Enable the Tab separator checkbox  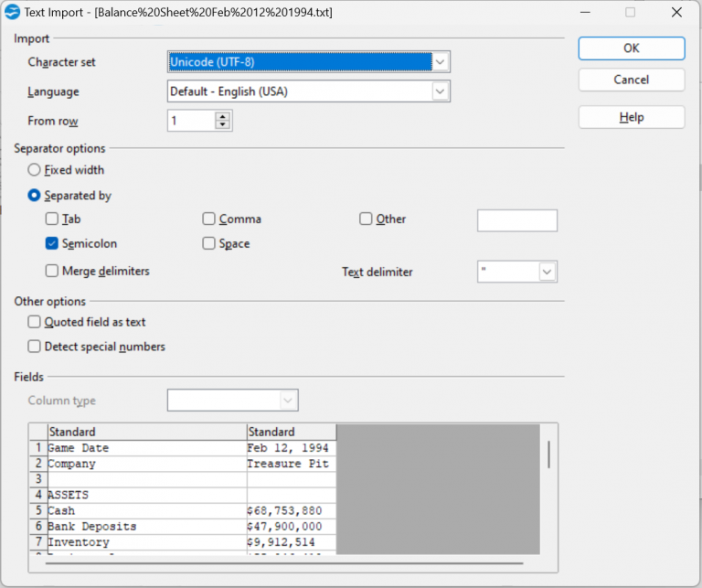[x=52, y=219]
